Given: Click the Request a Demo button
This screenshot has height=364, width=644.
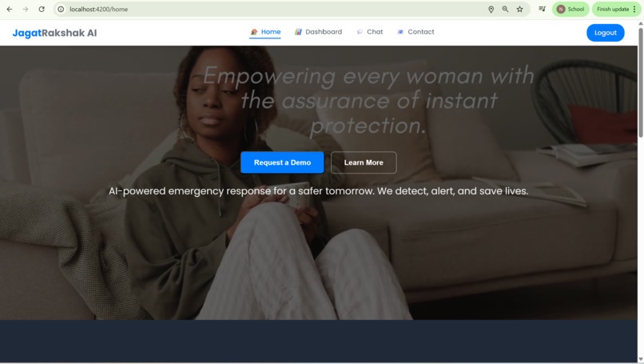Looking at the screenshot, I should click(282, 162).
